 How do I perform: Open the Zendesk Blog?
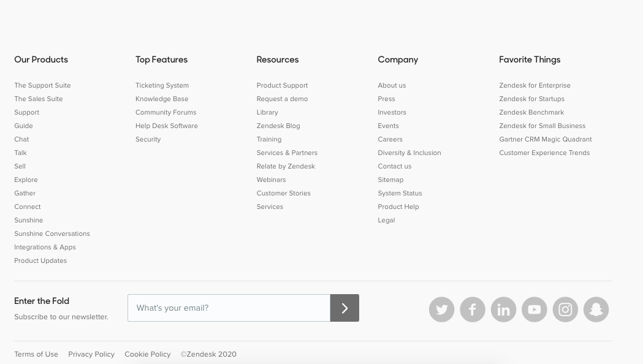pos(278,126)
